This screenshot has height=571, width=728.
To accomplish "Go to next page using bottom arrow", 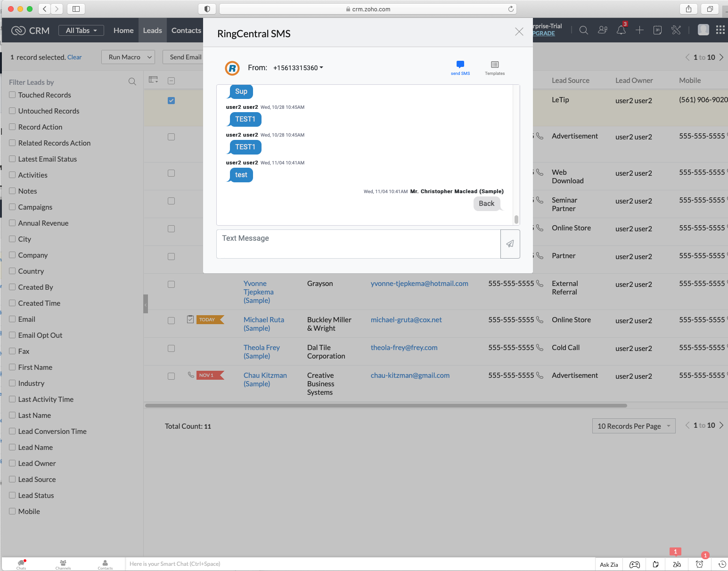I will [721, 425].
